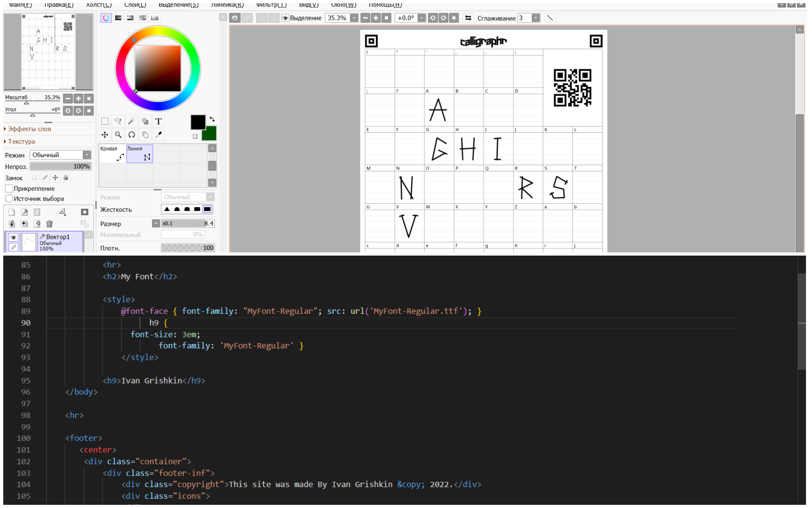This screenshot has width=812, height=508.
Task: Rotate navigator view counterclockwise
Action: 68,110
